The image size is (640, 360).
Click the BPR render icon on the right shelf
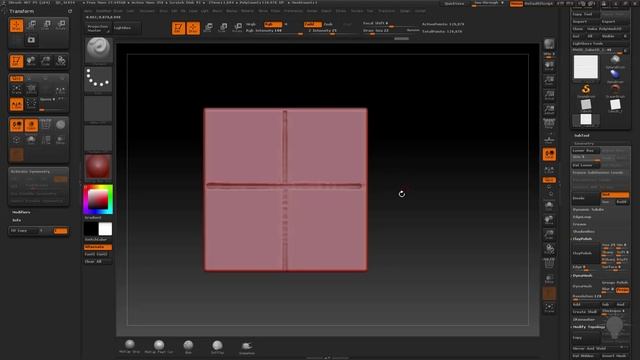549,45
